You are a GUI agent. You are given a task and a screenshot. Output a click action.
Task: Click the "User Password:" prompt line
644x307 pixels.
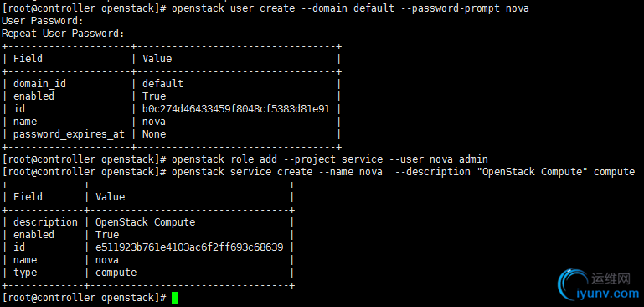(43, 21)
